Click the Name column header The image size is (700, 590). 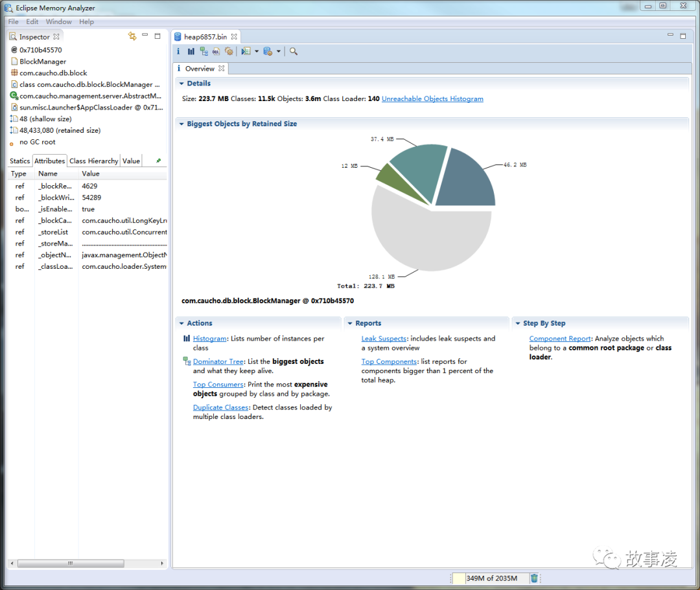pyautogui.click(x=56, y=174)
